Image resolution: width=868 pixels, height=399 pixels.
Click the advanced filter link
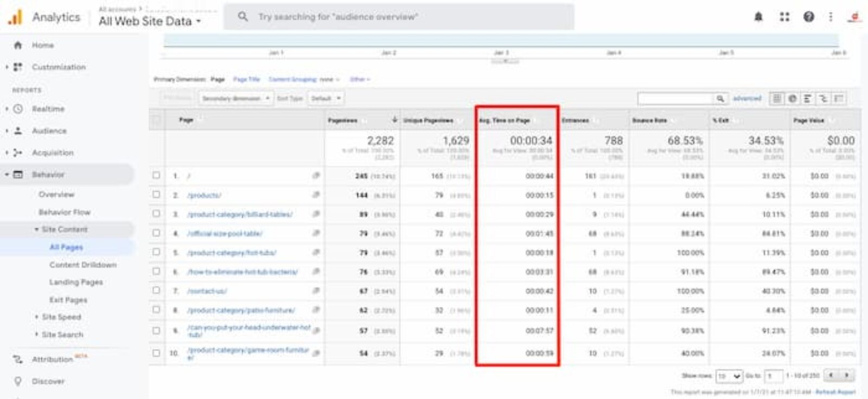pyautogui.click(x=747, y=99)
